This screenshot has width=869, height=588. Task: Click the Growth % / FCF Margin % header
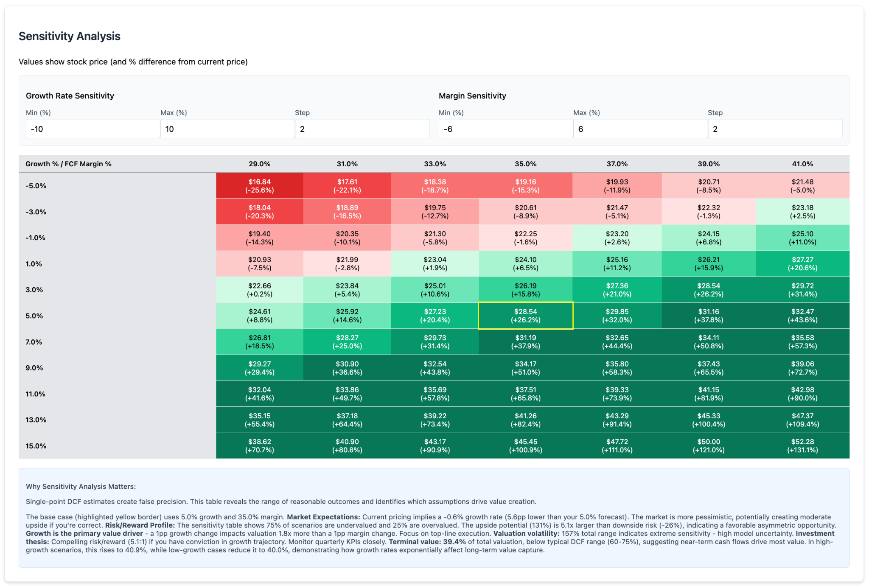[x=68, y=164]
